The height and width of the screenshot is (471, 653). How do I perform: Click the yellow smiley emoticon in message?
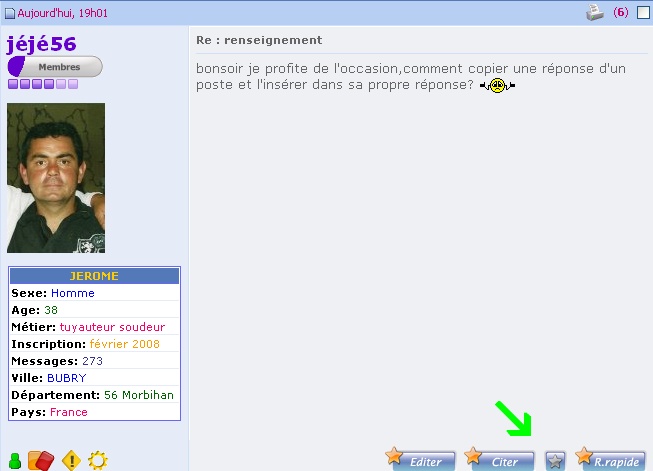point(497,86)
